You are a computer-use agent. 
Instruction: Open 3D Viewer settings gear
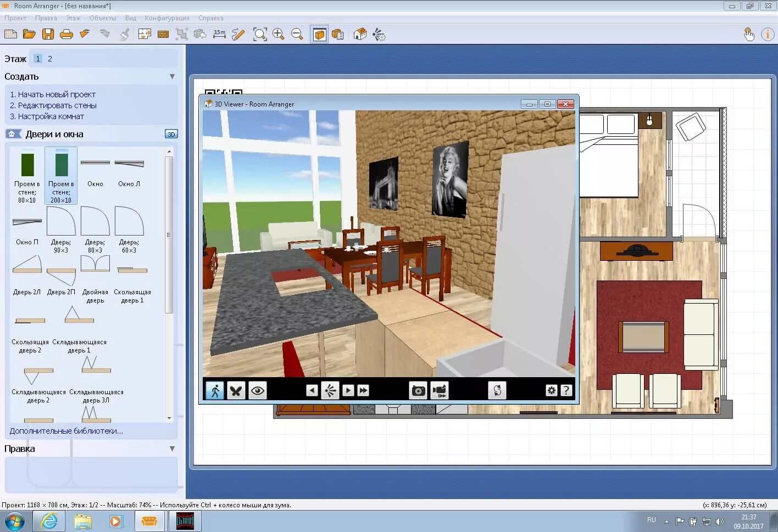coord(552,390)
